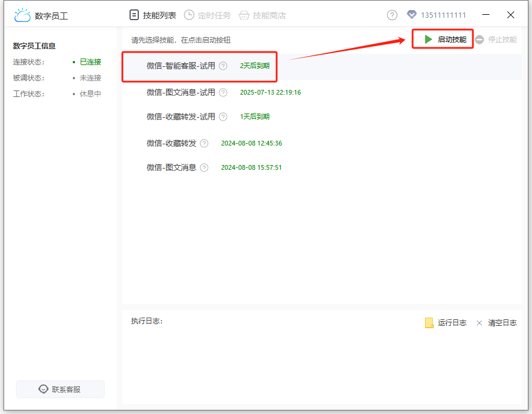Viewport: 532px width, 414px height.
Task: Select the 微信-收藏转发 skill row
Action: tap(322, 143)
